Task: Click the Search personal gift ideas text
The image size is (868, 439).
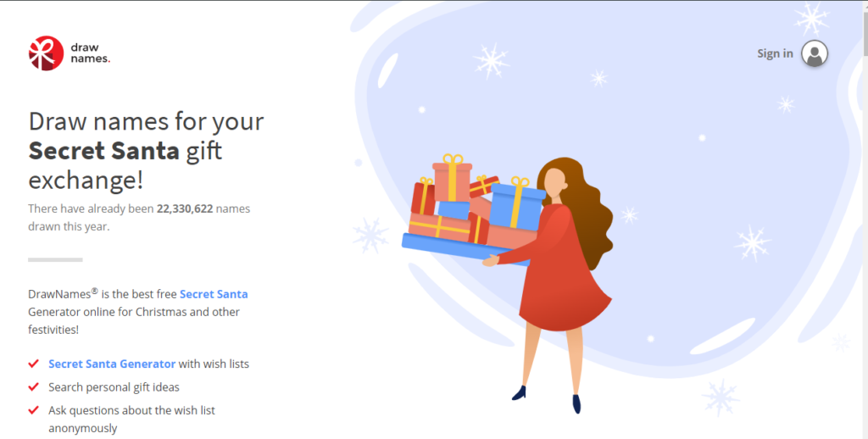Action: coord(114,387)
